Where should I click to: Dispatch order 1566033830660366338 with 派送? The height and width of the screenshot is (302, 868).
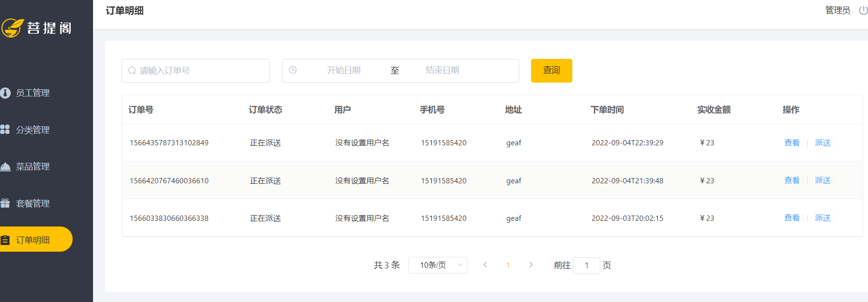[x=822, y=217]
